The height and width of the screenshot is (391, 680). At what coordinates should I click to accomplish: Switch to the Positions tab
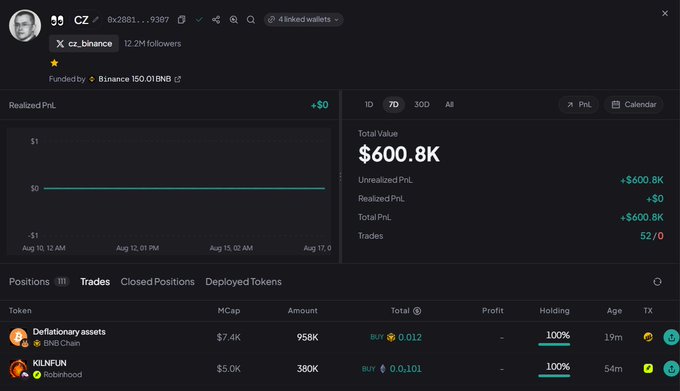(39, 282)
